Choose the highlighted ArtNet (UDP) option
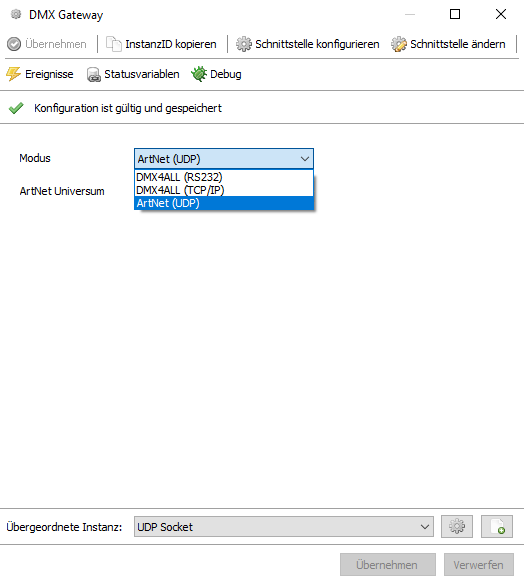524x583 pixels. point(224,203)
